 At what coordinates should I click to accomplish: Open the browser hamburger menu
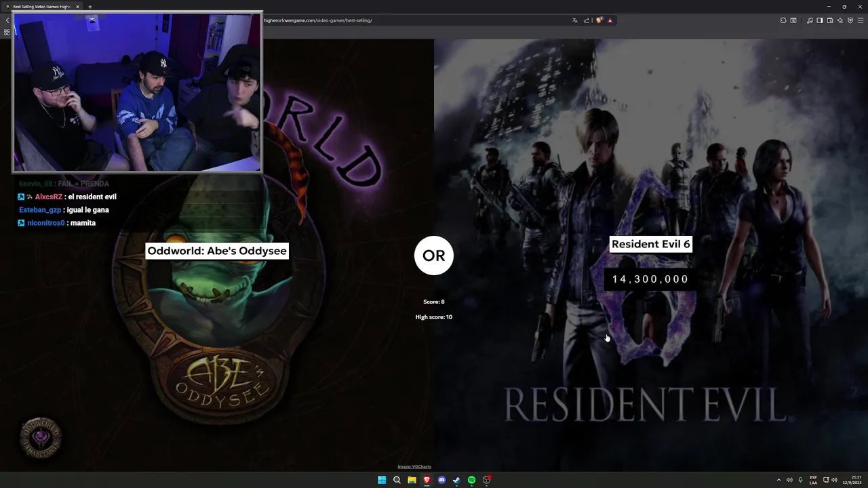[x=861, y=20]
